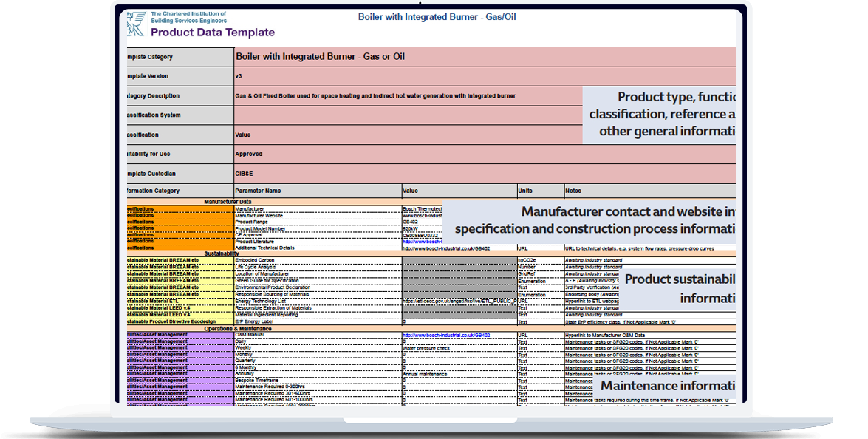
Task: Click the Category Description text cell
Action: [408, 96]
